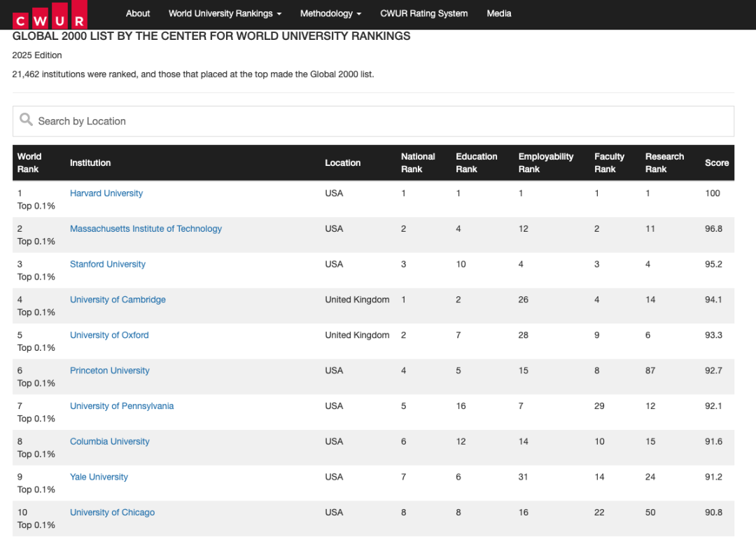Click the 21,462 institutions ranked sentence
756x542 pixels.
click(x=193, y=74)
